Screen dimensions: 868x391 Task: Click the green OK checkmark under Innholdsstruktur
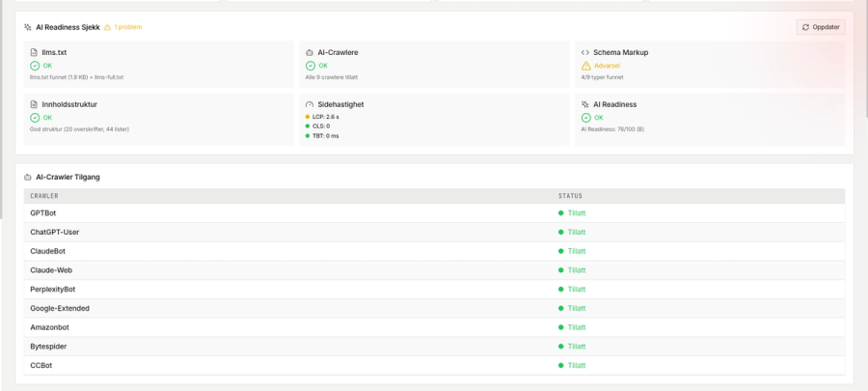[x=35, y=118]
